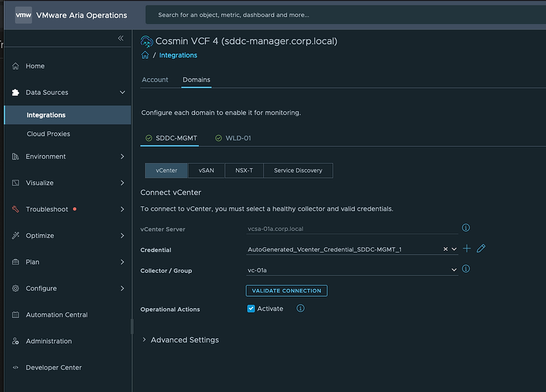The height and width of the screenshot is (392, 546).
Task: Click the Plan briefcase icon
Action: coord(15,262)
